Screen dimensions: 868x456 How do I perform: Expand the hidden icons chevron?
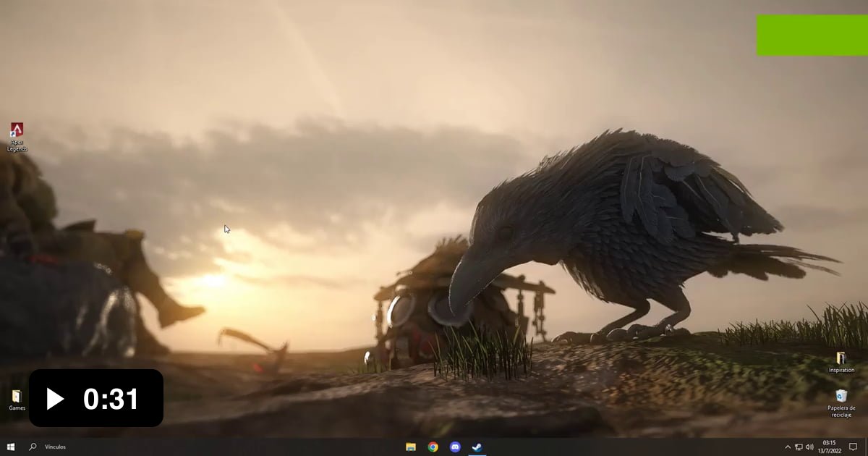point(787,447)
